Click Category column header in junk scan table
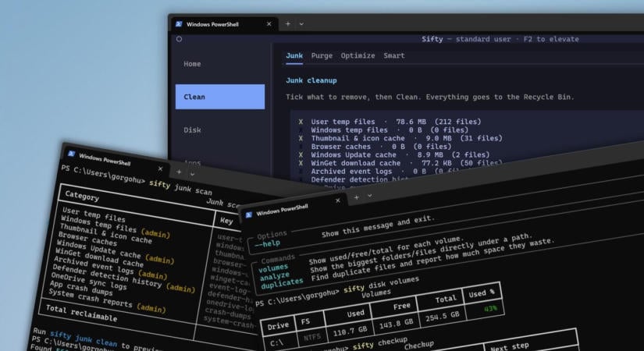 82,197
